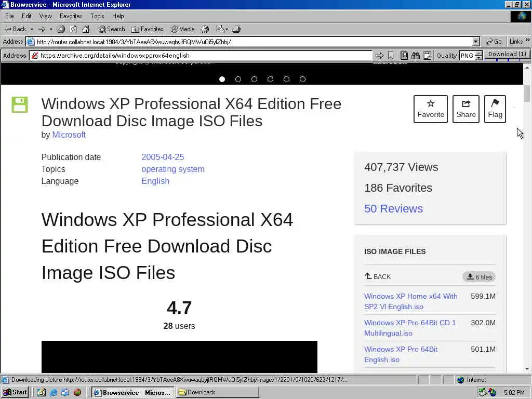The height and width of the screenshot is (399, 532).
Task: Open the Mail icon dropdown arrow
Action: 227,29
